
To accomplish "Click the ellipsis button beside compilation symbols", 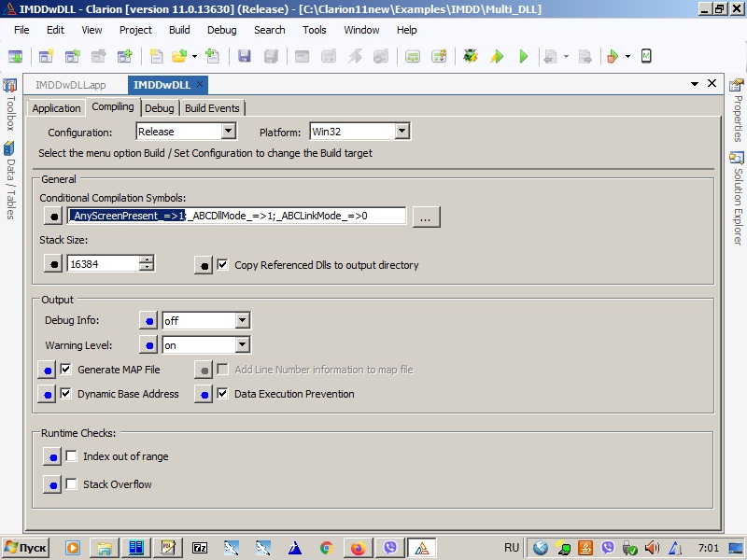I will (426, 217).
